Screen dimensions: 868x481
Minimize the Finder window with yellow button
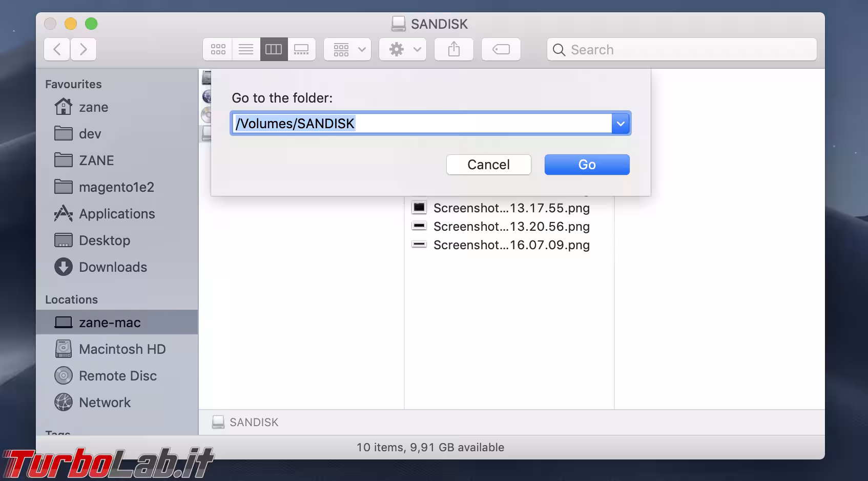(x=71, y=24)
